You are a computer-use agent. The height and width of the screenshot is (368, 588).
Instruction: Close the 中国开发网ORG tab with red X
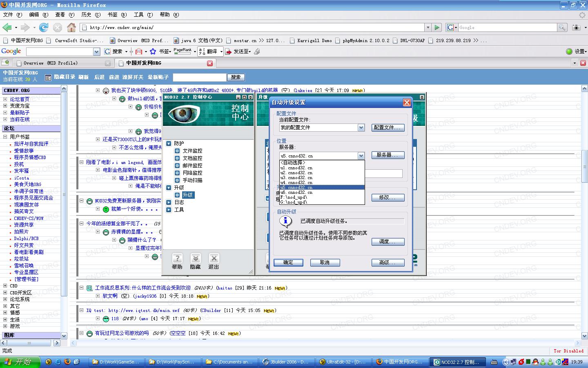[210, 63]
